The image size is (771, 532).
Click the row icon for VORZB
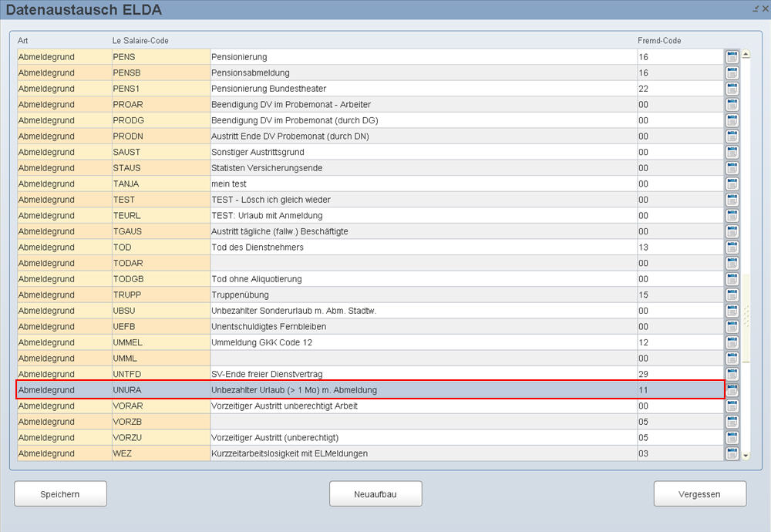(x=732, y=422)
